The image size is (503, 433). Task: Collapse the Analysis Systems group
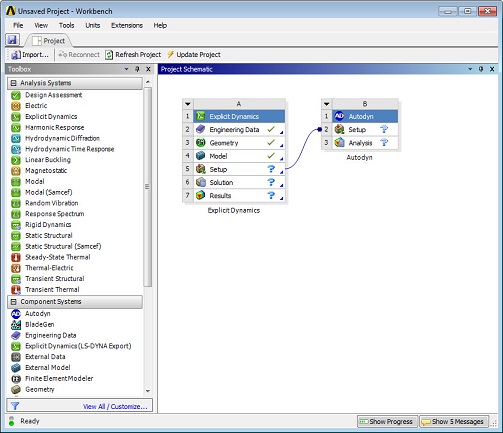click(14, 83)
